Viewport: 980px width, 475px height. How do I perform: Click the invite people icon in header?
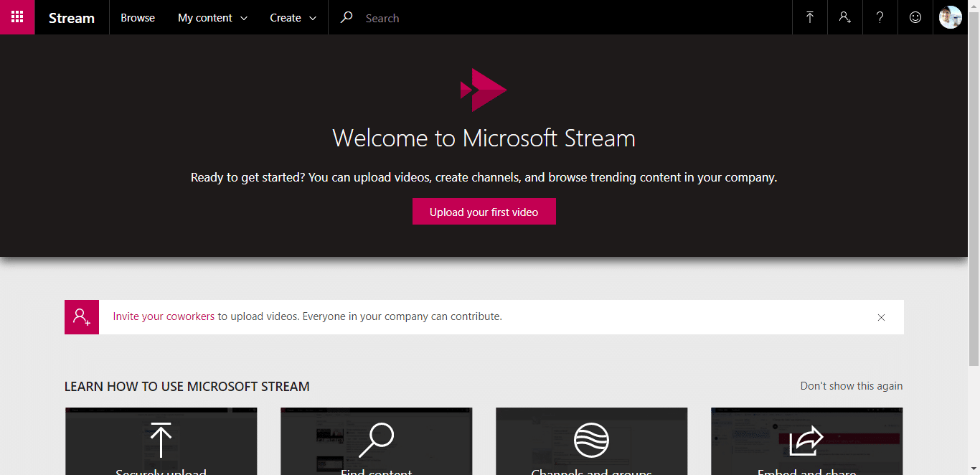pos(845,17)
